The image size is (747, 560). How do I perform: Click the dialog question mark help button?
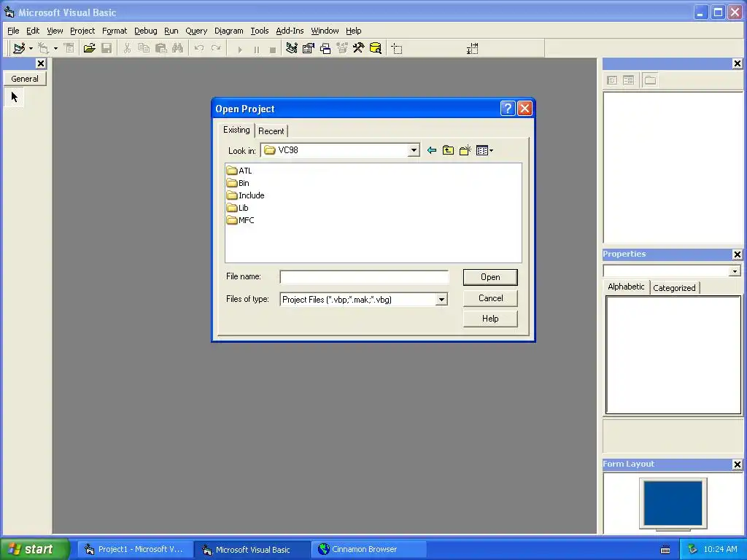click(508, 109)
